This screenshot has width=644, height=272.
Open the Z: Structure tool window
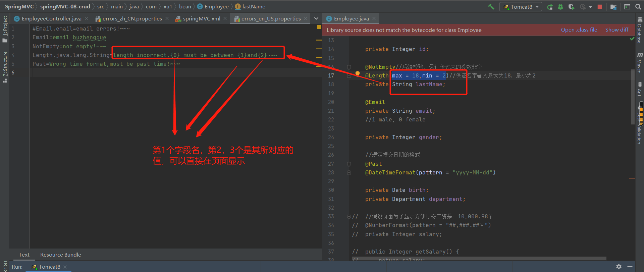(5, 66)
